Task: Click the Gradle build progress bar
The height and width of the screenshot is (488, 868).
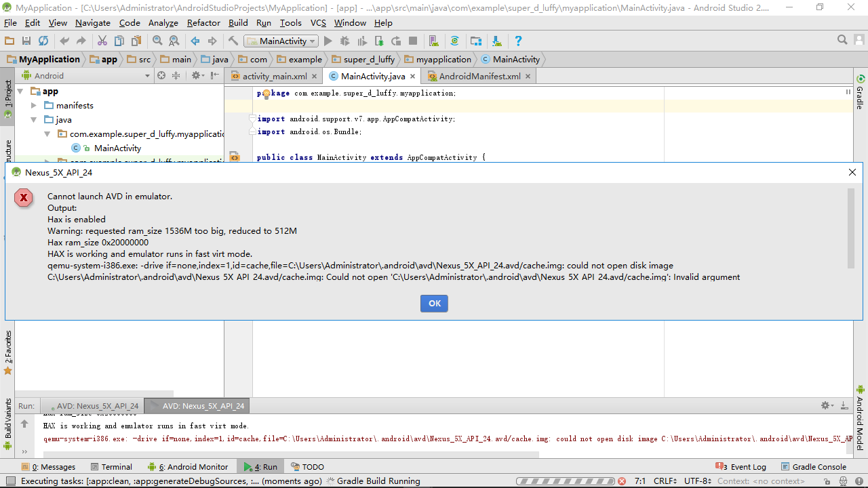Action: point(565,481)
